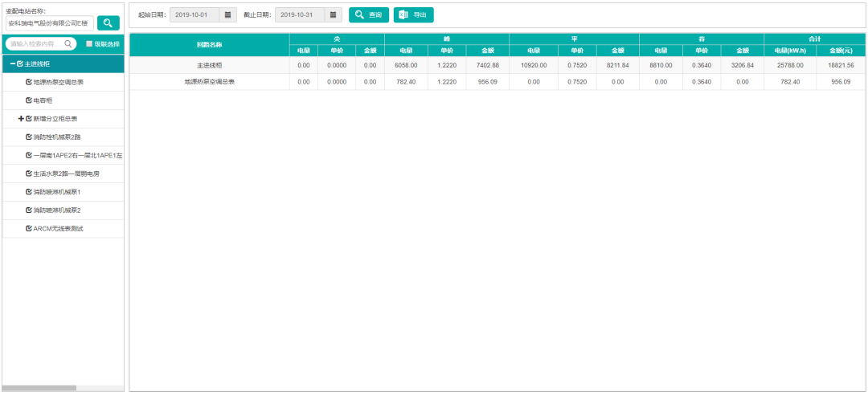Screen dimensions: 868x396
Task: Click the 查询 query button
Action: pyautogui.click(x=369, y=15)
